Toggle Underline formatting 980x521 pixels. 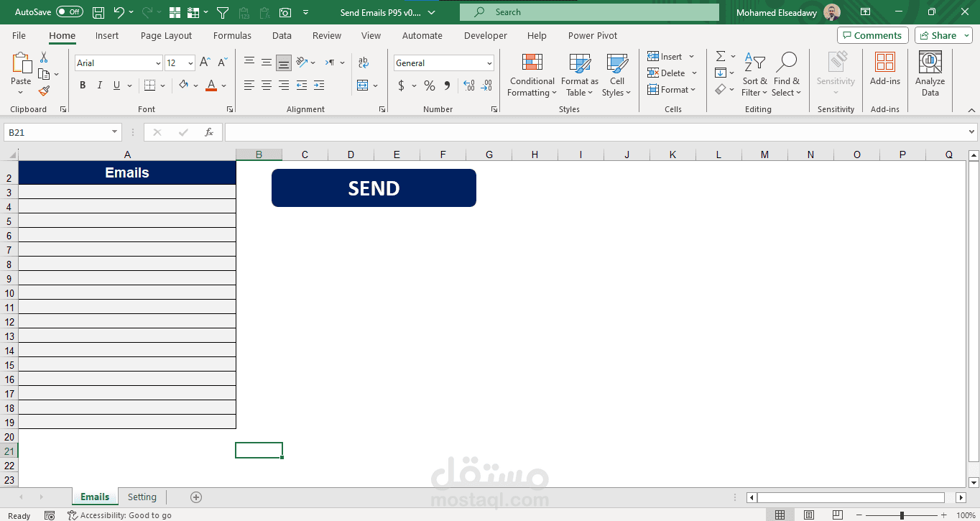click(117, 86)
